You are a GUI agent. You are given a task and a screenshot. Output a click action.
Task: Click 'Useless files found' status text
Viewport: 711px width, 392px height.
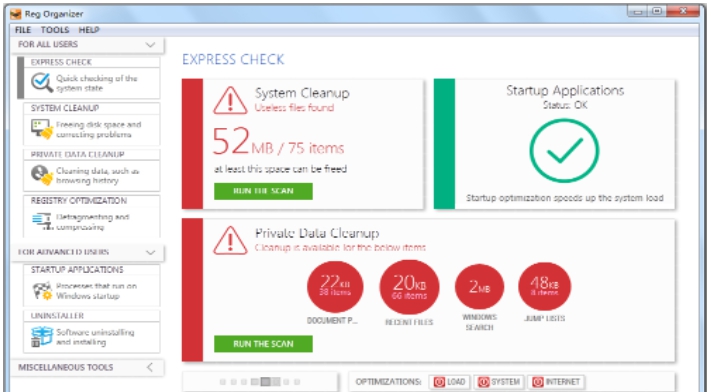coord(294,108)
